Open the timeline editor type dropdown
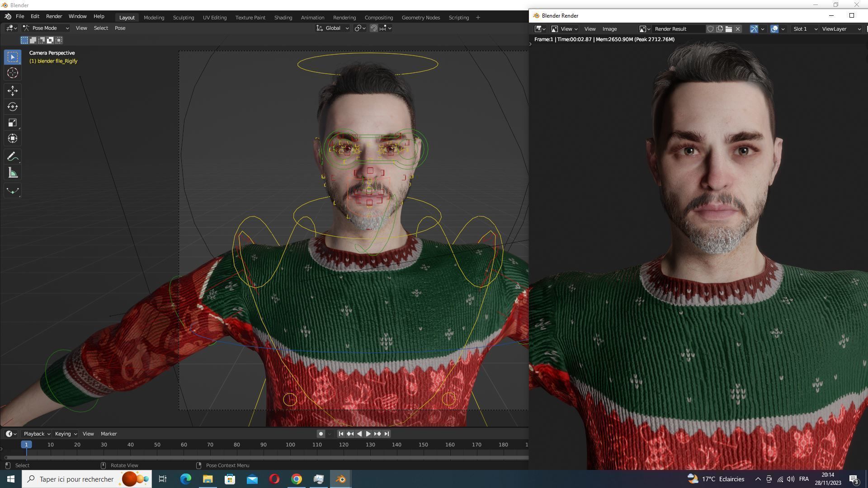 [11, 434]
